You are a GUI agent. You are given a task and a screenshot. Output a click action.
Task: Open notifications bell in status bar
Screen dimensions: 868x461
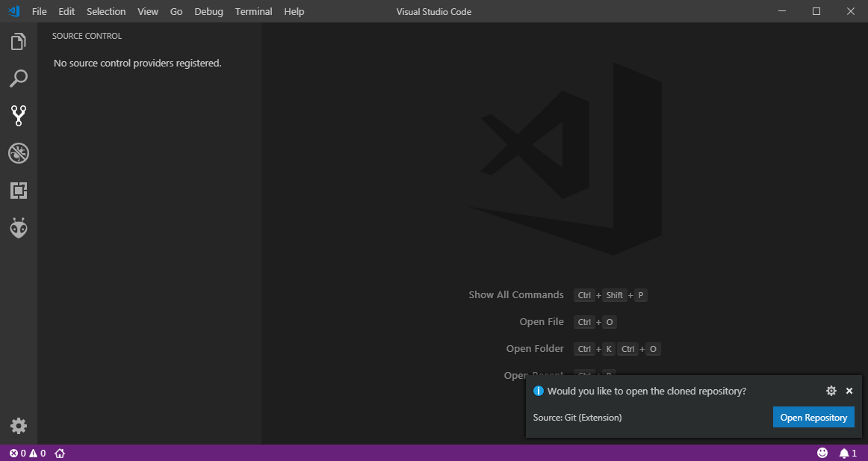848,454
